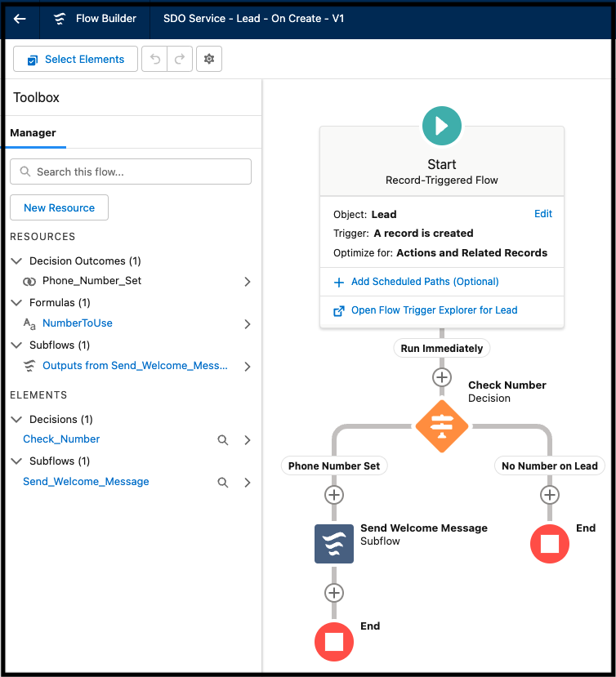
Task: Open the flow settings gear icon
Action: tap(208, 59)
